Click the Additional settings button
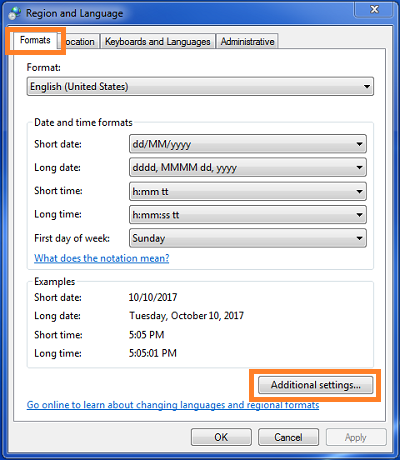400x460 pixels. pyautogui.click(x=315, y=385)
